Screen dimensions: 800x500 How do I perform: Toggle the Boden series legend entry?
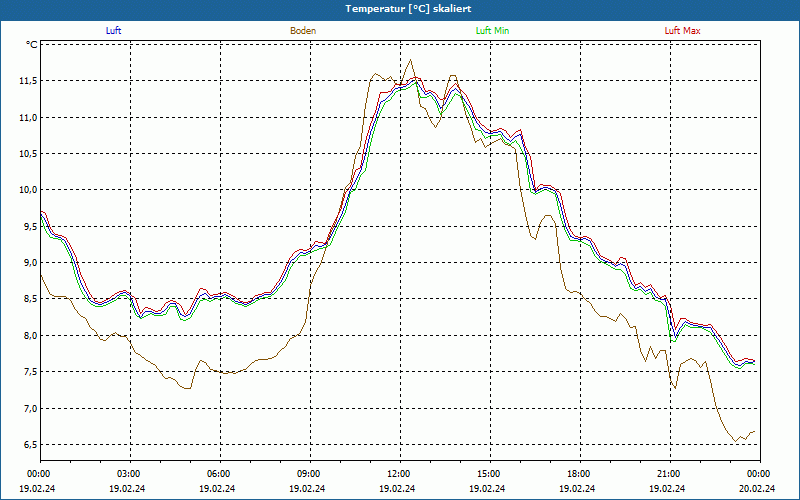pos(303,31)
